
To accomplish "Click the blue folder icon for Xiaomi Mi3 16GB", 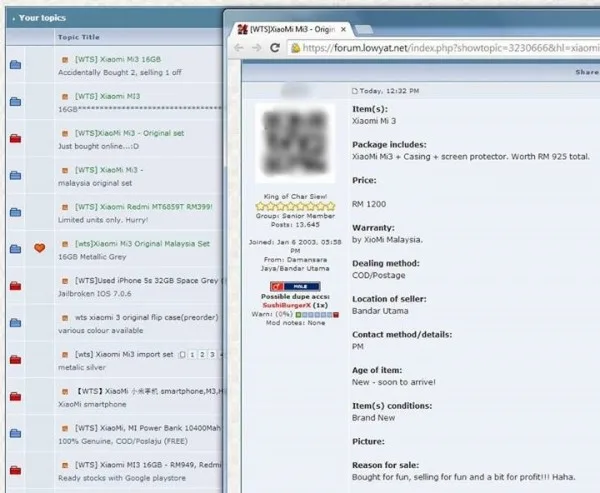I will point(15,65).
